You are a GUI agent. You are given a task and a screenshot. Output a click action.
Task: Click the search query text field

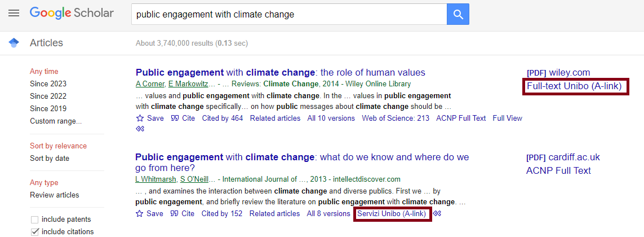pyautogui.click(x=288, y=14)
